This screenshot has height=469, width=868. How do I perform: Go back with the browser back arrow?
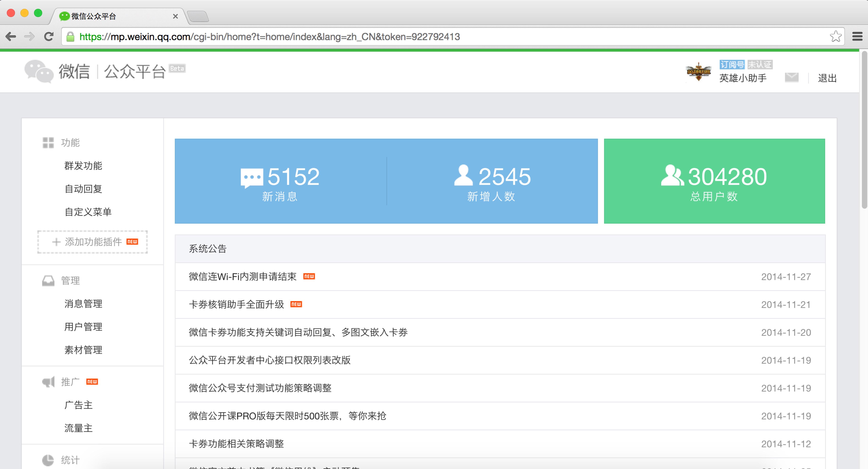coord(11,36)
